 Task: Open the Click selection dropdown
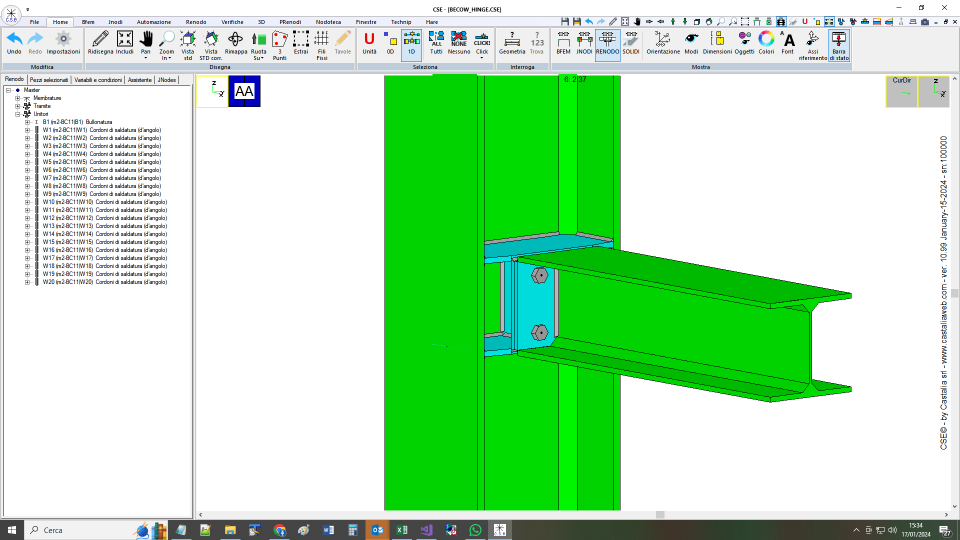[x=482, y=58]
